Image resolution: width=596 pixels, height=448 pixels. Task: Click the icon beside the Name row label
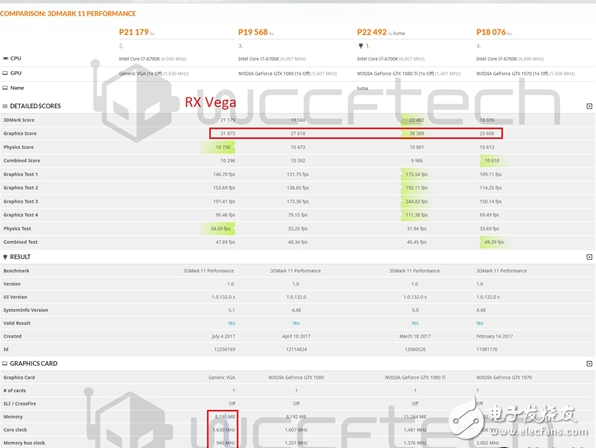5,88
